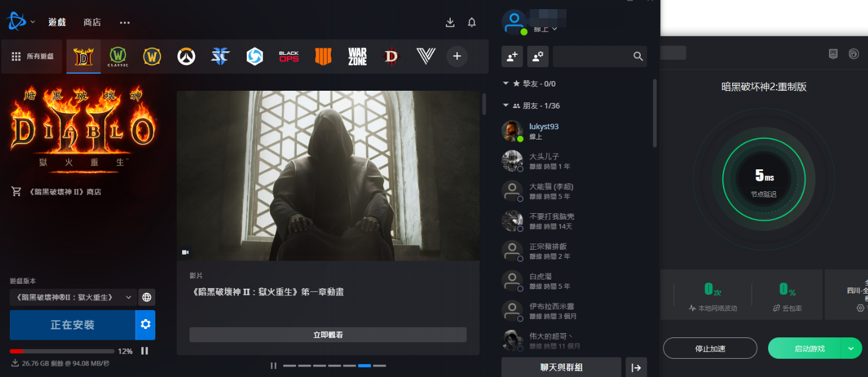Click Ubisoft icon in accelerator window
868x377 pixels.
click(x=853, y=54)
